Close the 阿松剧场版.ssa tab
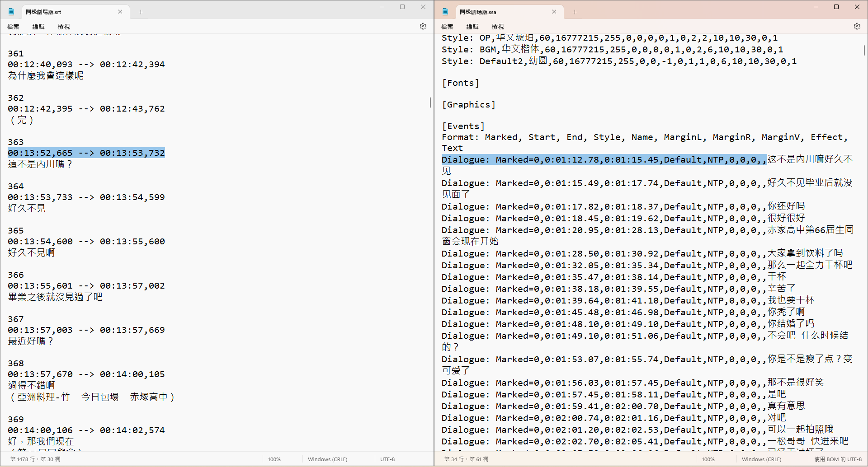This screenshot has height=467, width=868. [x=554, y=12]
